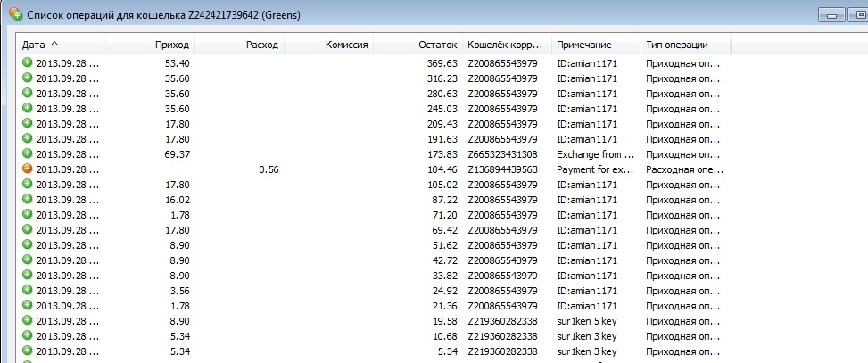Image resolution: width=868 pixels, height=363 pixels.
Task: Click the 17.80 income in the 105.02 balance row
Action: point(178,185)
